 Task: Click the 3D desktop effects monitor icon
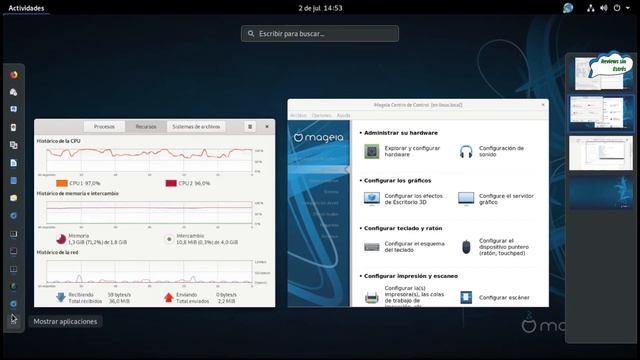click(371, 199)
